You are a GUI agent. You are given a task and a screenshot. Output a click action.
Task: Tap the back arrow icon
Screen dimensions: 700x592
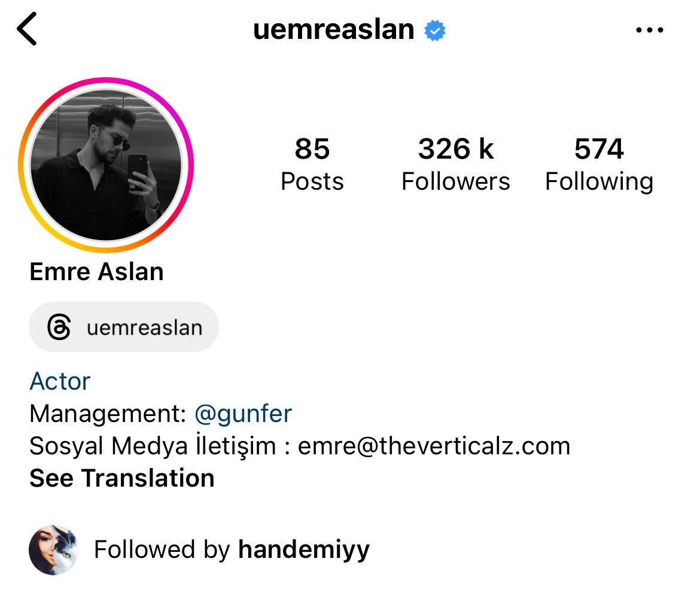pyautogui.click(x=27, y=29)
